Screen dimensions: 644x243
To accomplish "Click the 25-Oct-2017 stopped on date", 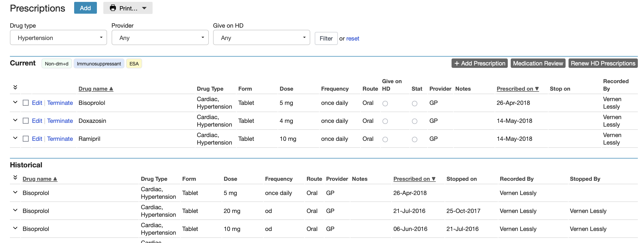I will point(463,211).
